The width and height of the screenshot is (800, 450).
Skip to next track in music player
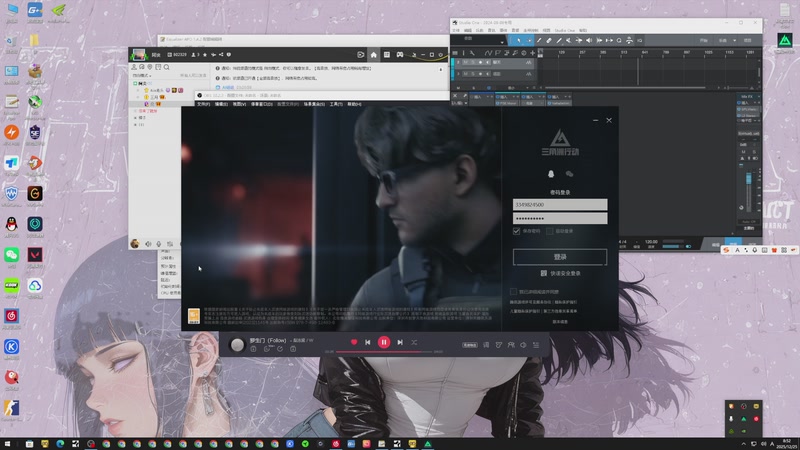coord(400,342)
